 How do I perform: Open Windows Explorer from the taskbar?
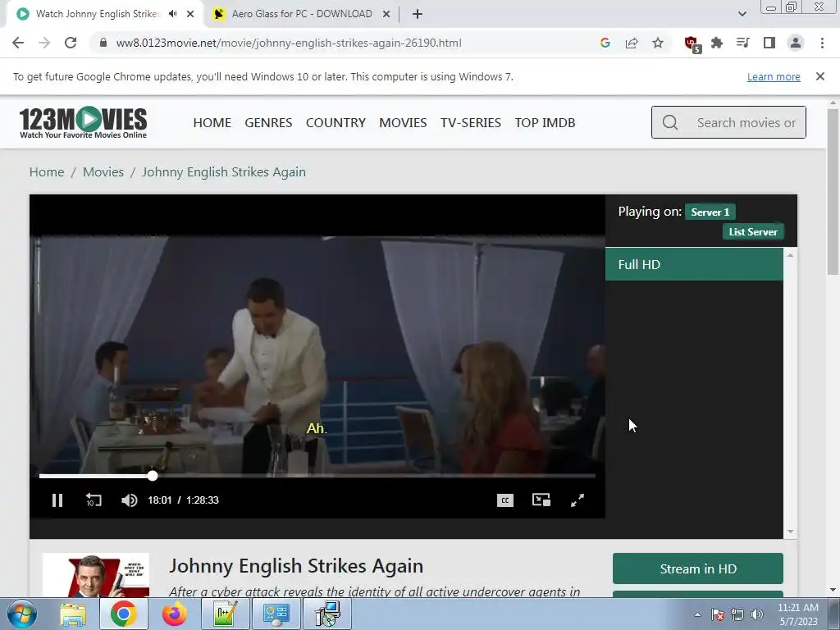(x=73, y=614)
